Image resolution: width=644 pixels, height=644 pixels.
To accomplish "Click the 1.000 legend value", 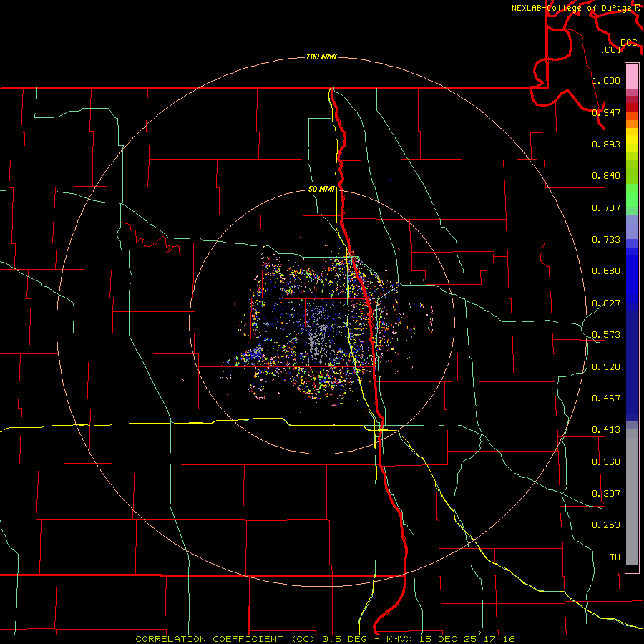I will tap(606, 80).
